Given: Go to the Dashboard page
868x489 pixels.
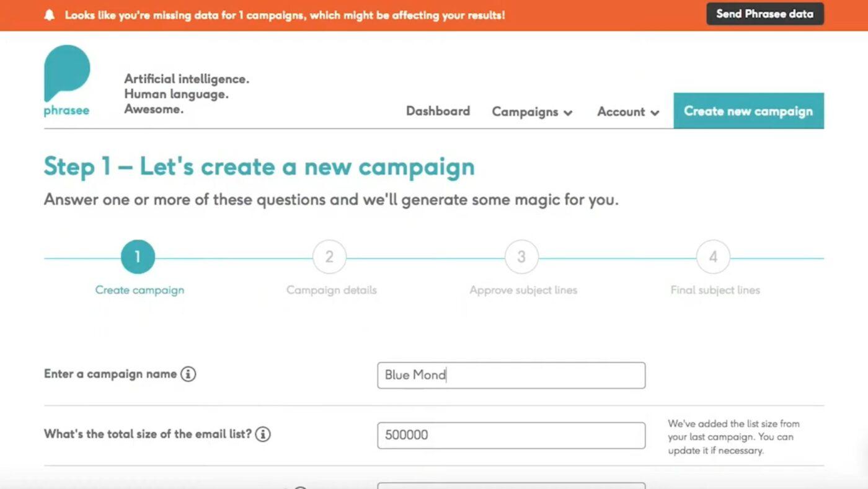Looking at the screenshot, I should pyautogui.click(x=438, y=111).
